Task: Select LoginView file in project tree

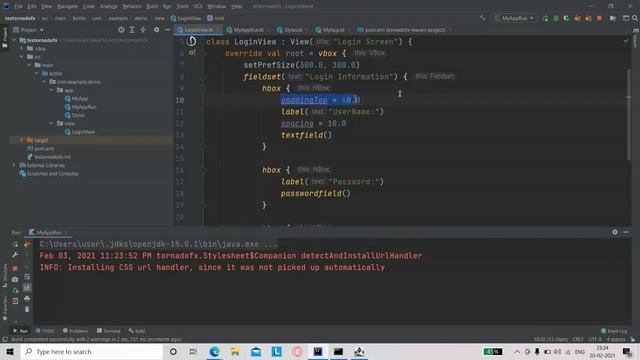Action: click(80, 132)
